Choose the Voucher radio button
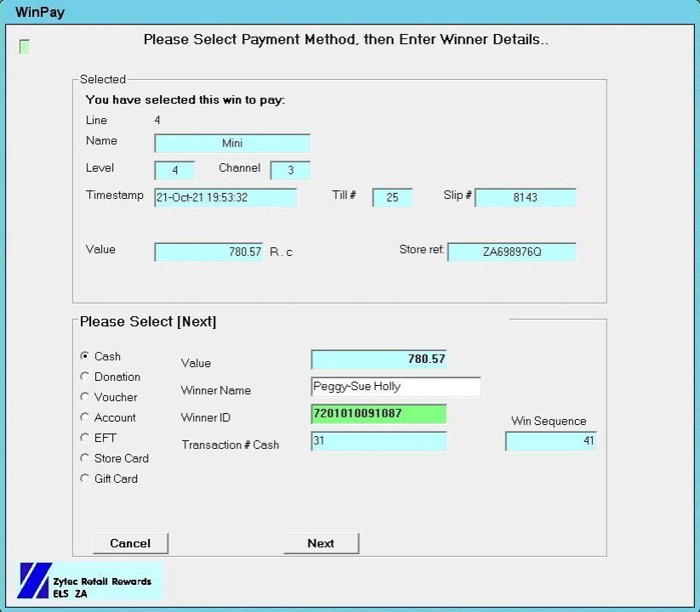The width and height of the screenshot is (700, 612). (84, 397)
